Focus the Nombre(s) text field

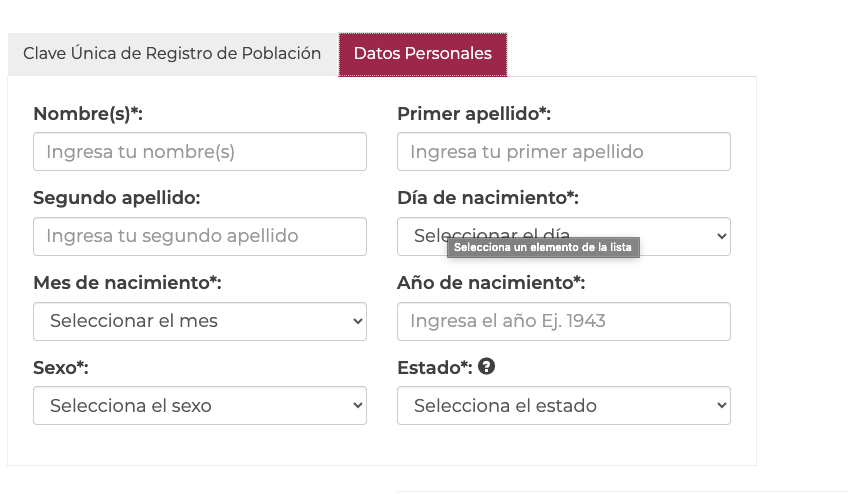tap(200, 152)
